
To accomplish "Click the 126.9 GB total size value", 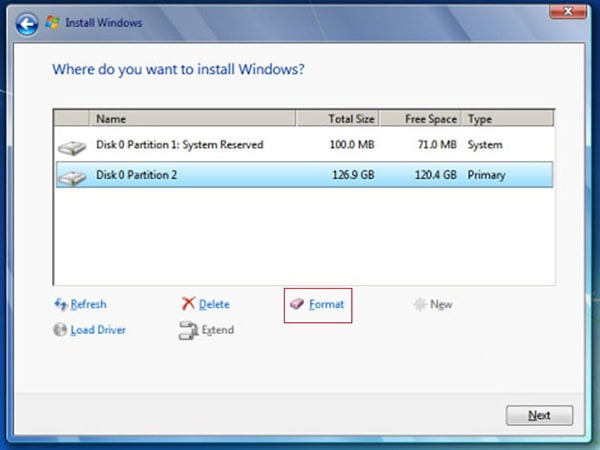I will point(353,175).
